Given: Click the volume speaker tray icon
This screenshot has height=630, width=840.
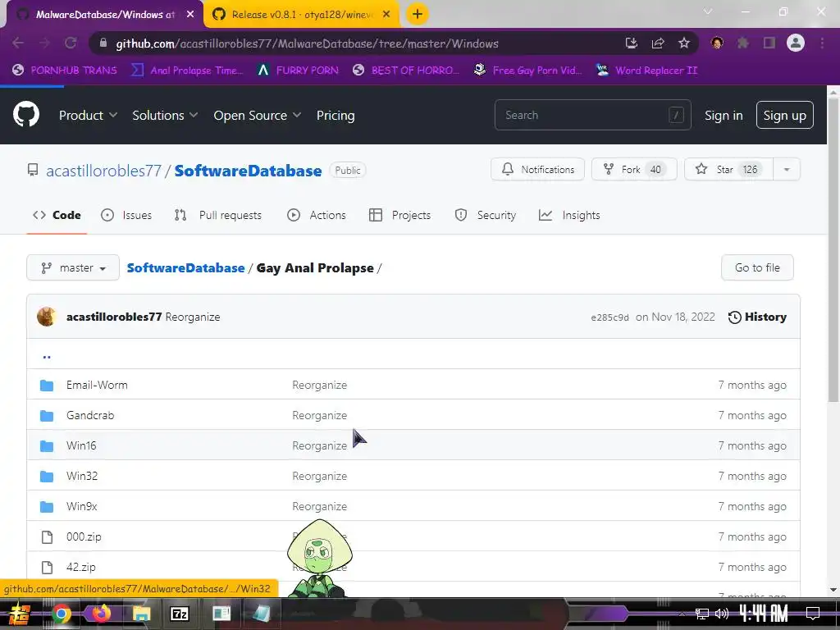Looking at the screenshot, I should point(722,614).
